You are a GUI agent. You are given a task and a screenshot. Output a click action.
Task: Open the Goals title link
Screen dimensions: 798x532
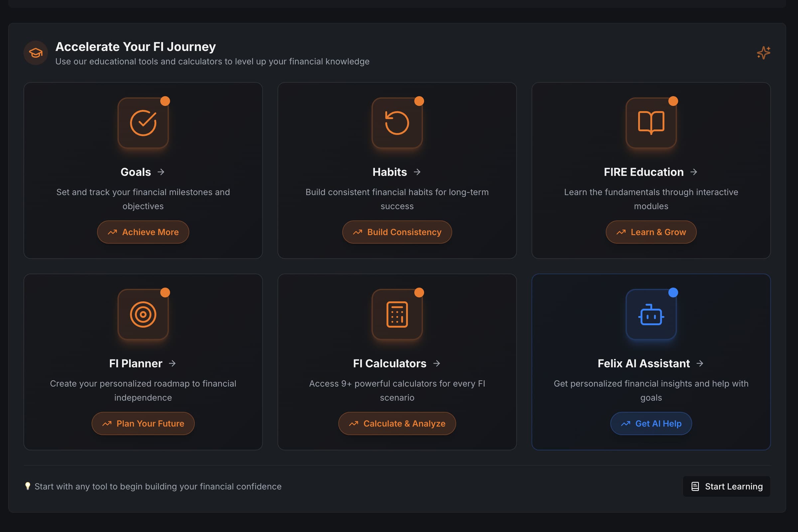point(136,172)
